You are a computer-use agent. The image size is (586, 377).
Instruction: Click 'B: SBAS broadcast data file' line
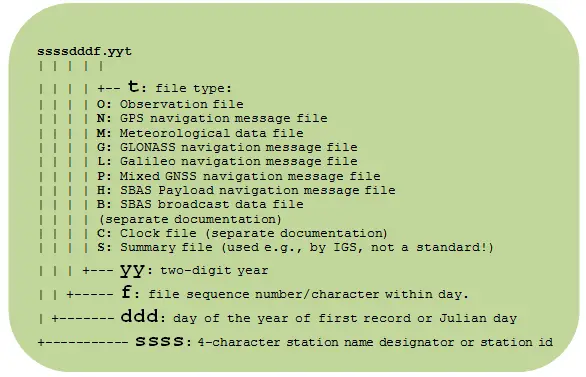200,204
